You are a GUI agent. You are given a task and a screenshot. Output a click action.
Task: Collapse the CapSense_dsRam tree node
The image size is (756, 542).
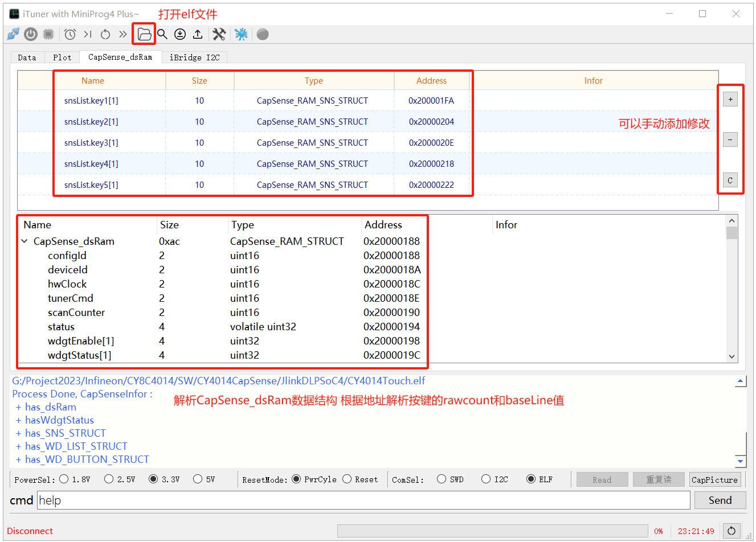[x=24, y=241]
